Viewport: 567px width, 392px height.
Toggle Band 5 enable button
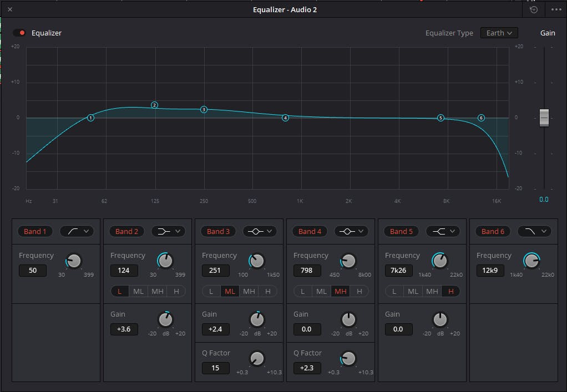(x=401, y=231)
